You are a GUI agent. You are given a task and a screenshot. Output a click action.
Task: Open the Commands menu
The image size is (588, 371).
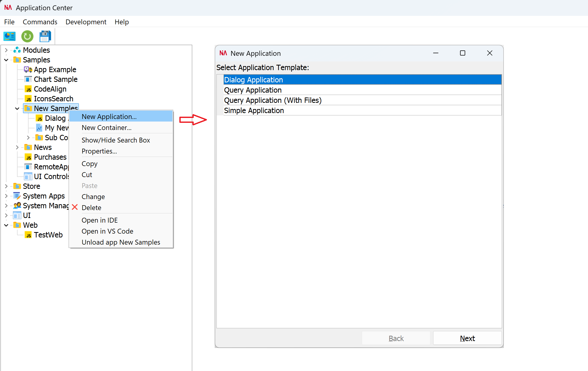pyautogui.click(x=40, y=22)
